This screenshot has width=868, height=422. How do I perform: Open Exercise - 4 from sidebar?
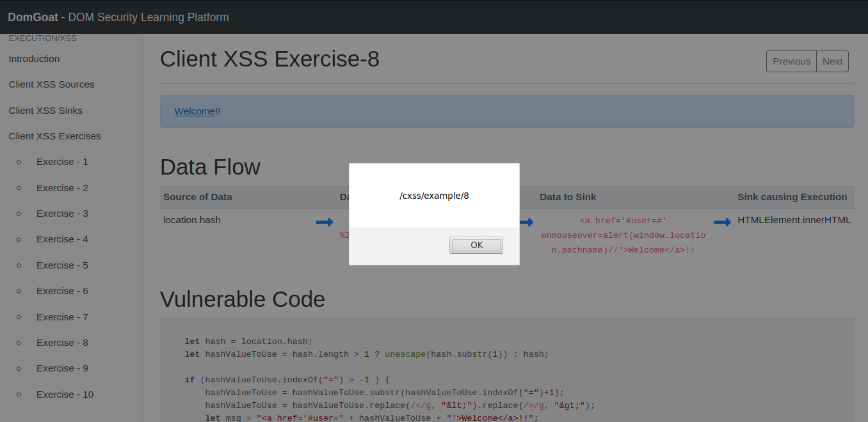click(x=62, y=239)
